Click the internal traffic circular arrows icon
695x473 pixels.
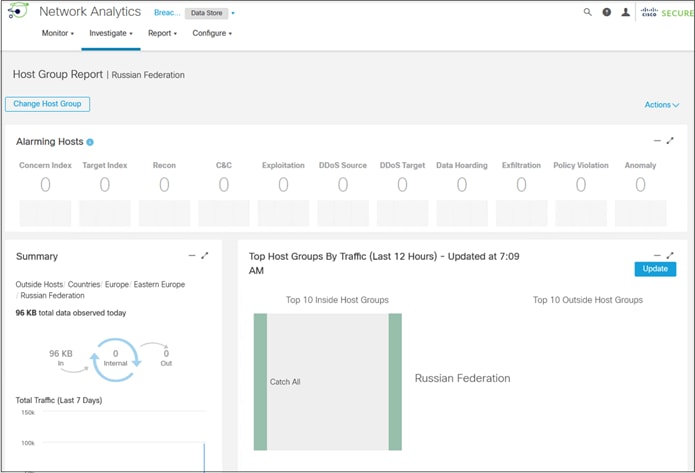pos(115,360)
